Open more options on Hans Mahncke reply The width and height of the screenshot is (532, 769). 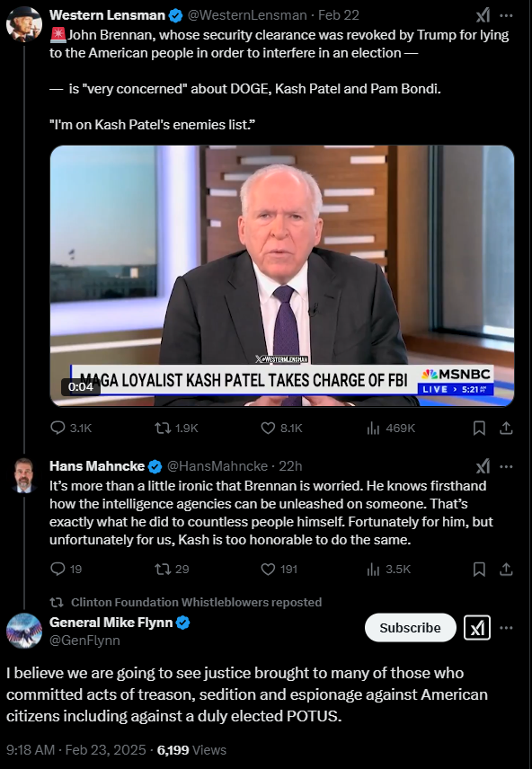pos(506,466)
